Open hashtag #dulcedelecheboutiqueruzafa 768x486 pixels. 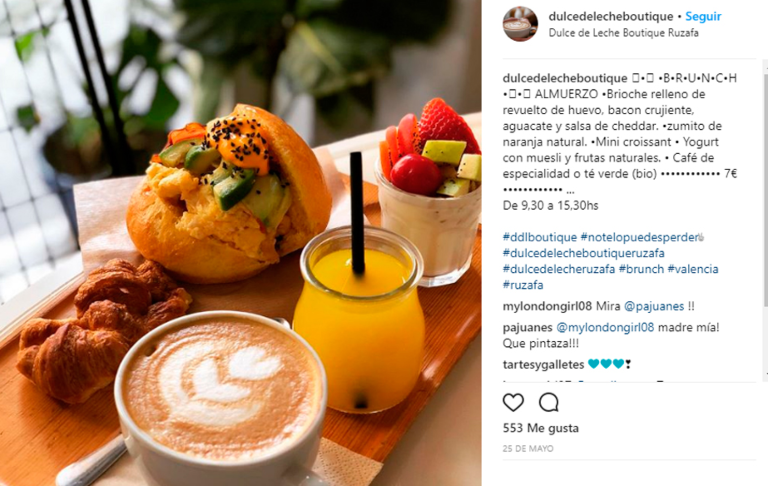(584, 253)
